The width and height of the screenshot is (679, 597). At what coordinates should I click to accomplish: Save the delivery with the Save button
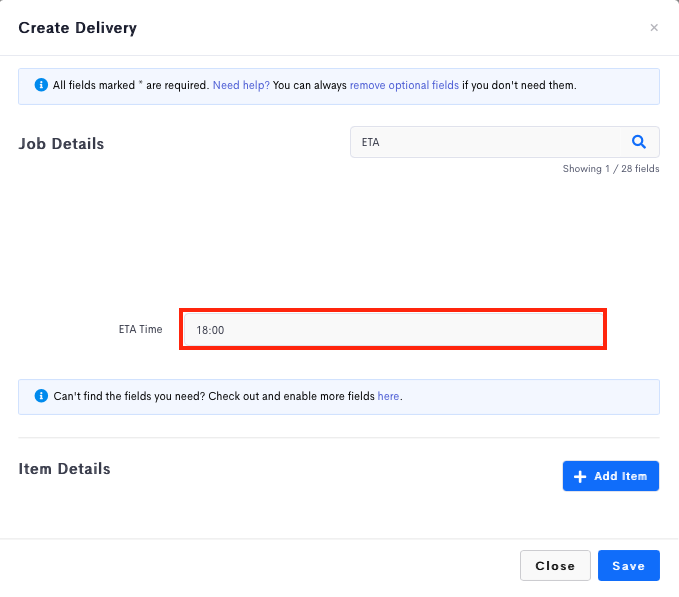coord(629,565)
